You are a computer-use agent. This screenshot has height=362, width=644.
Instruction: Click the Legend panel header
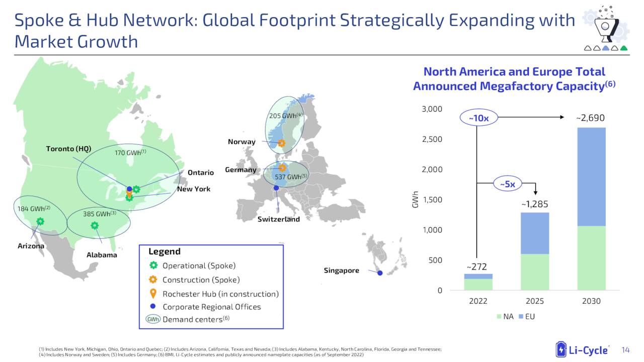click(164, 251)
